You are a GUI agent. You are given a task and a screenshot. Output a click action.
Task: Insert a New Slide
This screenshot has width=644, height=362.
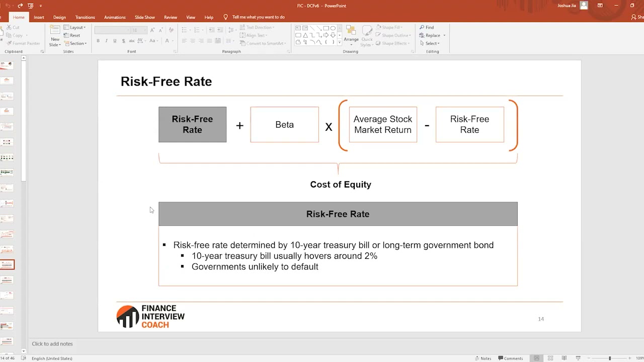55,35
